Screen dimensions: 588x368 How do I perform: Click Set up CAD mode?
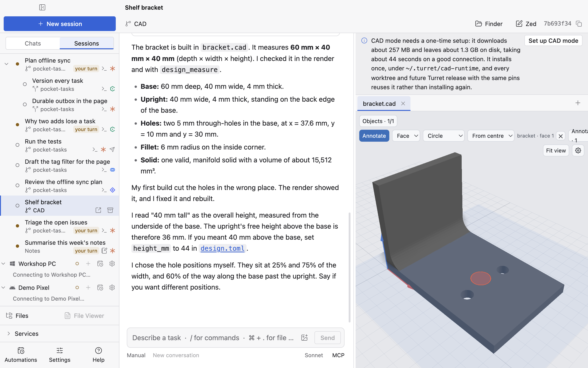(x=553, y=41)
